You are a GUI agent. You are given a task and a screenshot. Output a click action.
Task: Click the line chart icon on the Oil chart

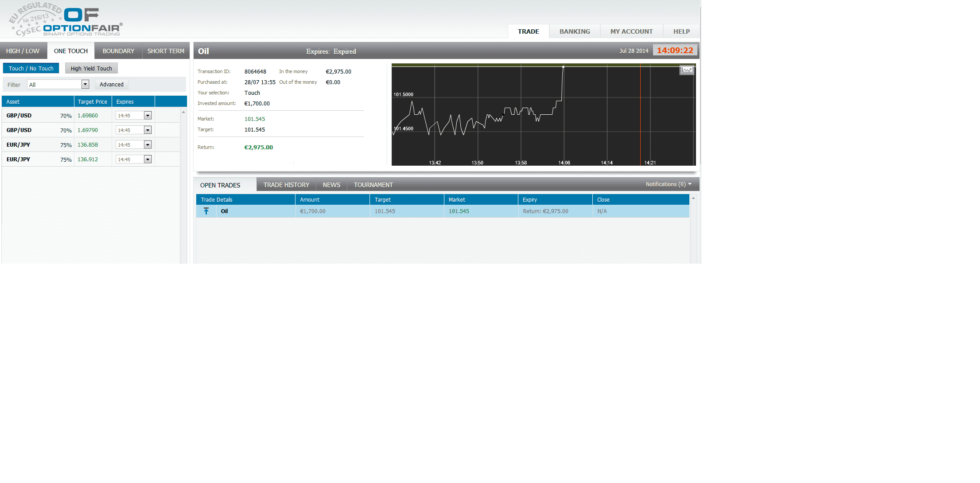coord(686,70)
